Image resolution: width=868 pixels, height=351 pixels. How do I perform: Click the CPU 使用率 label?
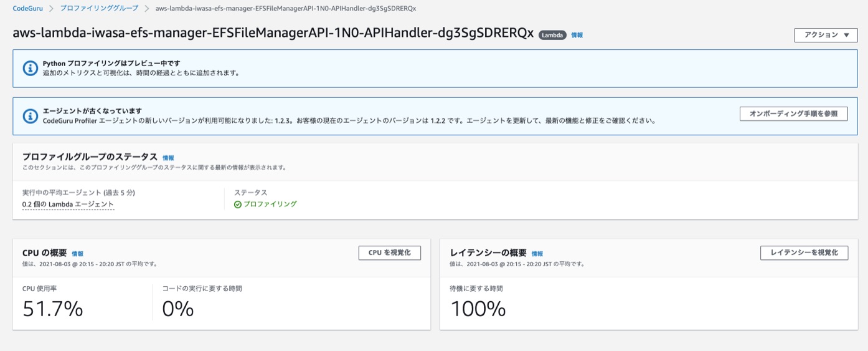click(39, 289)
